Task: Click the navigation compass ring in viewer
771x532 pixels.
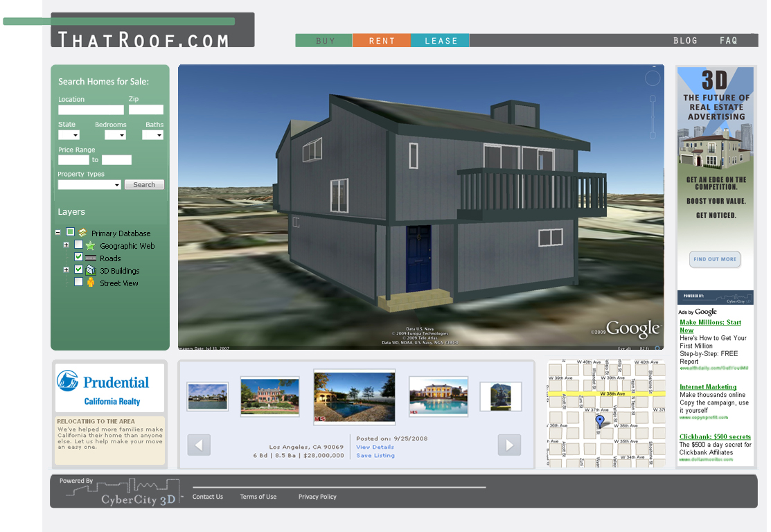Action: point(653,78)
